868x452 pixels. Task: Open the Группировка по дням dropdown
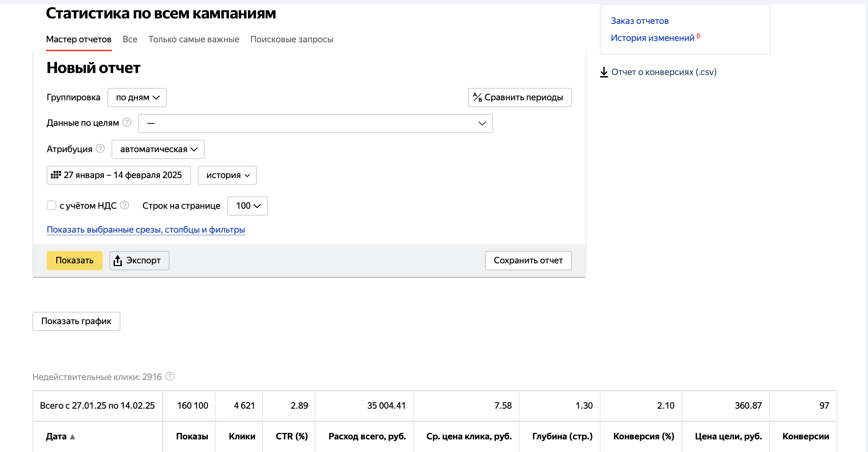pyautogui.click(x=137, y=98)
